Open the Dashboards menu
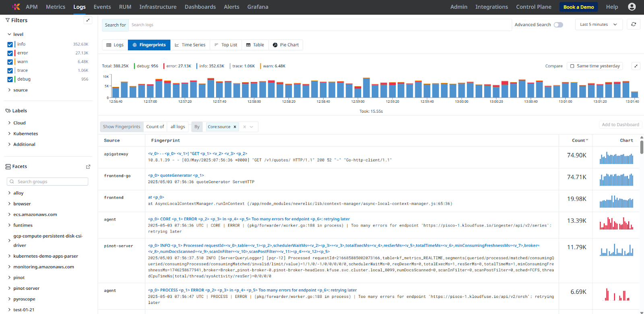644x314 pixels. pos(200,7)
